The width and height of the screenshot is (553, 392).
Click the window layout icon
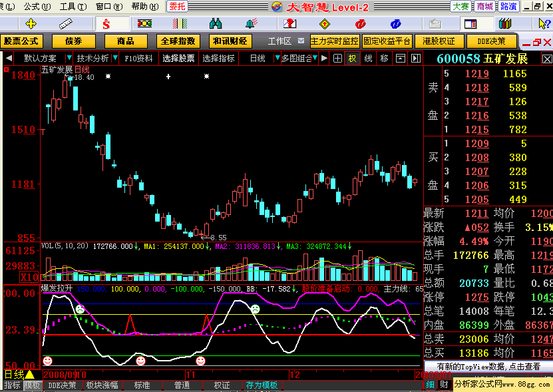click(470, 24)
